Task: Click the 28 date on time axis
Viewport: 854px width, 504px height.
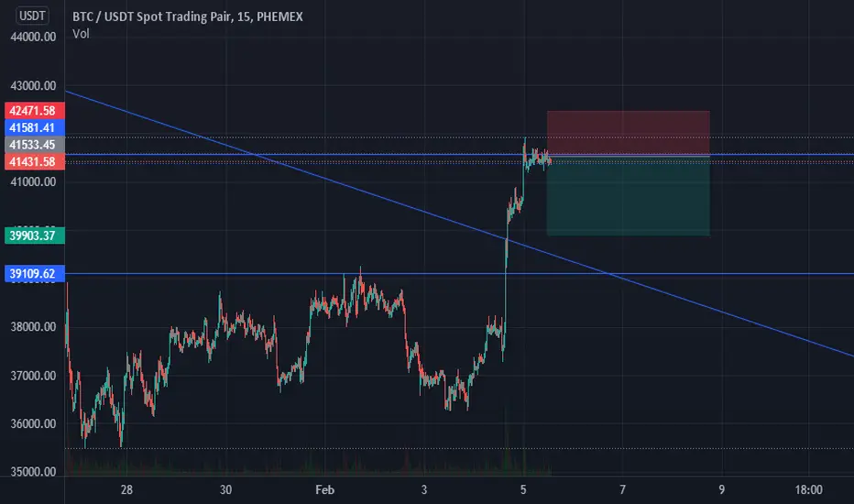Action: [x=126, y=490]
